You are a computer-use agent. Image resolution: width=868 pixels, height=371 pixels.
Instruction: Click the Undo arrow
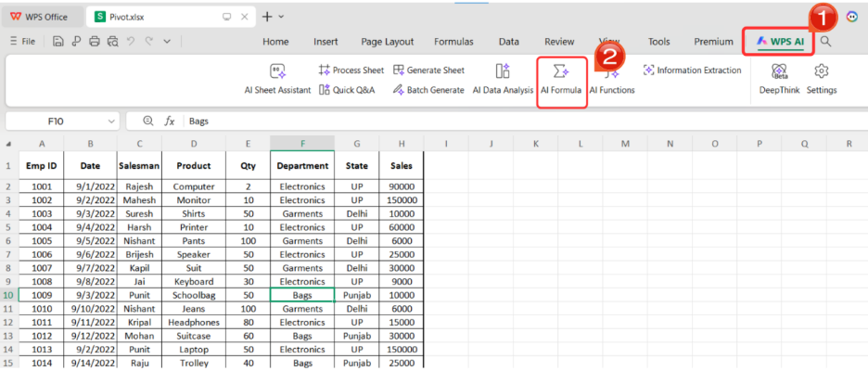pos(131,41)
